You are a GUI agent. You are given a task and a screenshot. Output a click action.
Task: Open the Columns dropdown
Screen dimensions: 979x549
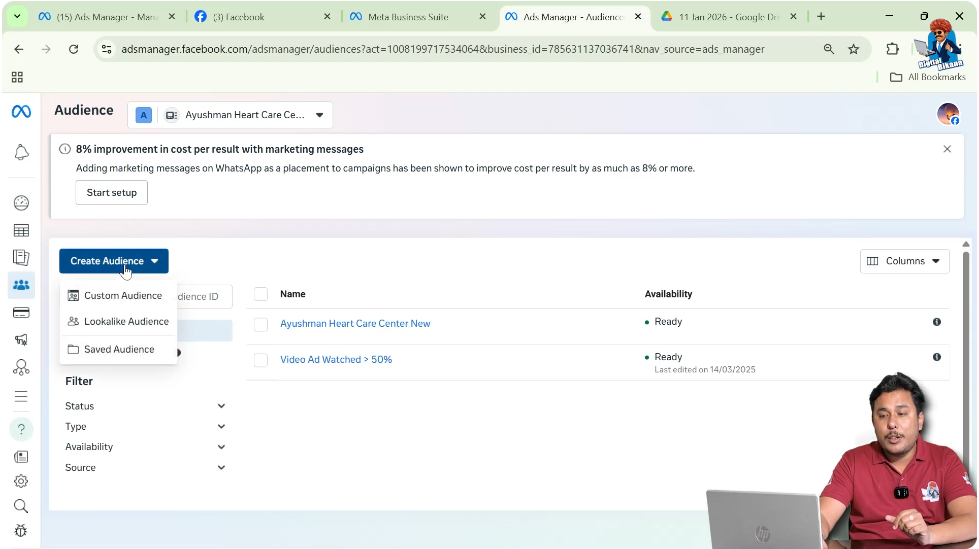[x=904, y=261]
